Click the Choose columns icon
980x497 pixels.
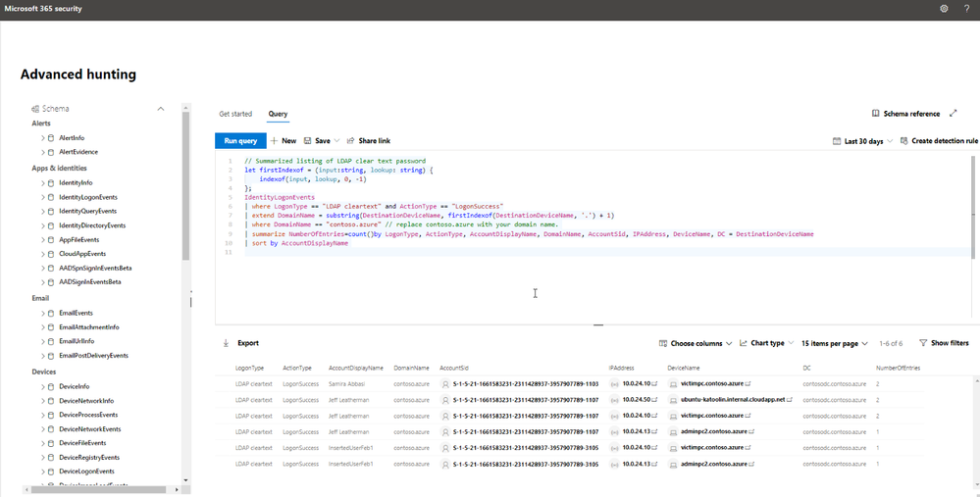(x=663, y=343)
